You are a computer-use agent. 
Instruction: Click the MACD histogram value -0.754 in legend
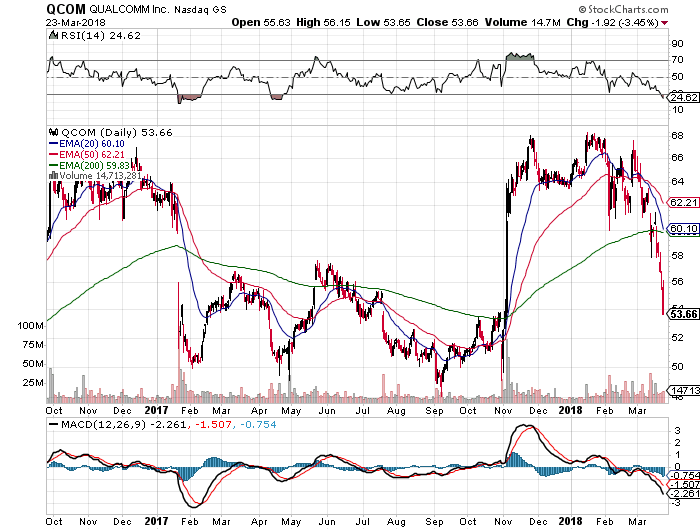(258, 424)
